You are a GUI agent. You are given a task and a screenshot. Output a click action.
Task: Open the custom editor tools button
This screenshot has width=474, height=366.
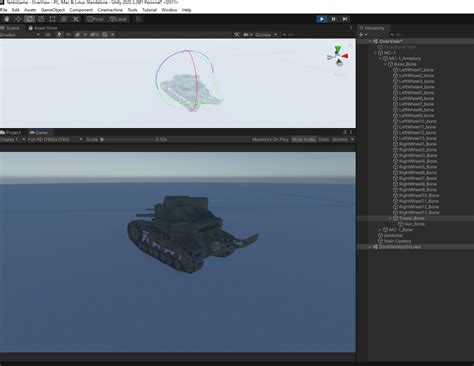coord(76,19)
